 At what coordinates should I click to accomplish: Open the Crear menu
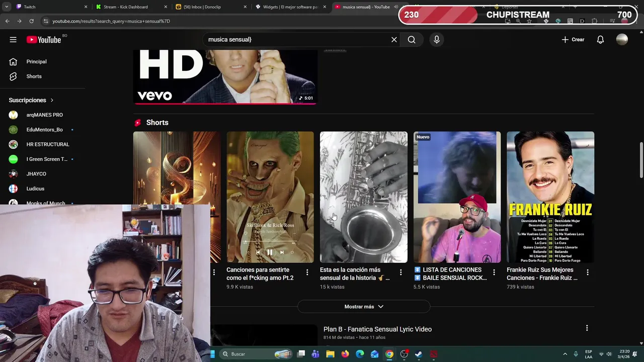point(573,40)
